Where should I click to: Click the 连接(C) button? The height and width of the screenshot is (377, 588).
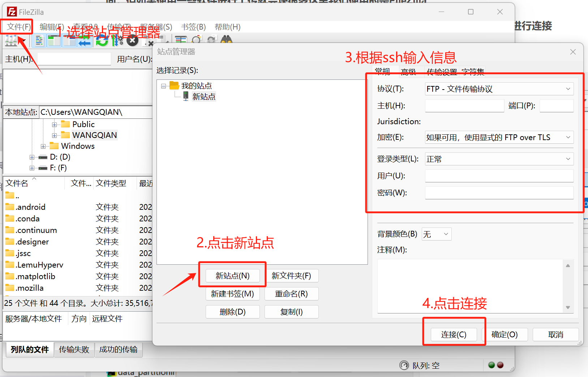click(x=454, y=334)
